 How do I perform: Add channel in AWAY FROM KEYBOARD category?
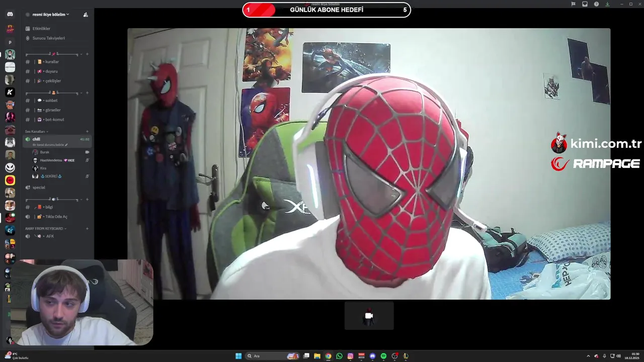(x=87, y=228)
